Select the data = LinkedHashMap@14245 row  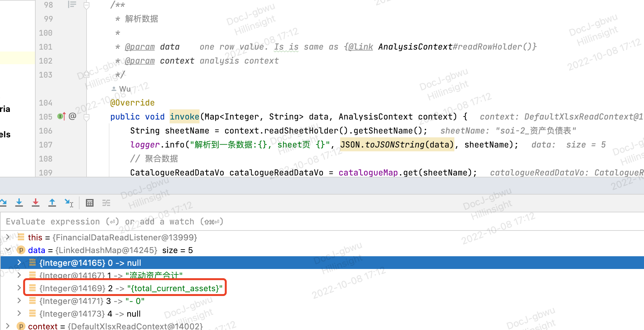point(322,250)
